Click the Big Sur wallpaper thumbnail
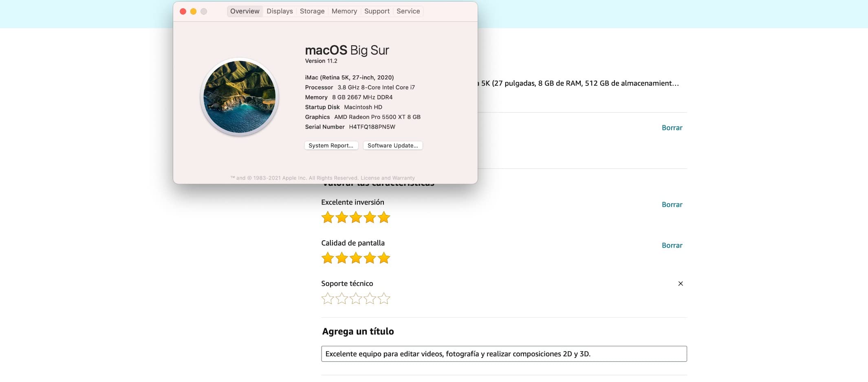868x382 pixels. [240, 97]
